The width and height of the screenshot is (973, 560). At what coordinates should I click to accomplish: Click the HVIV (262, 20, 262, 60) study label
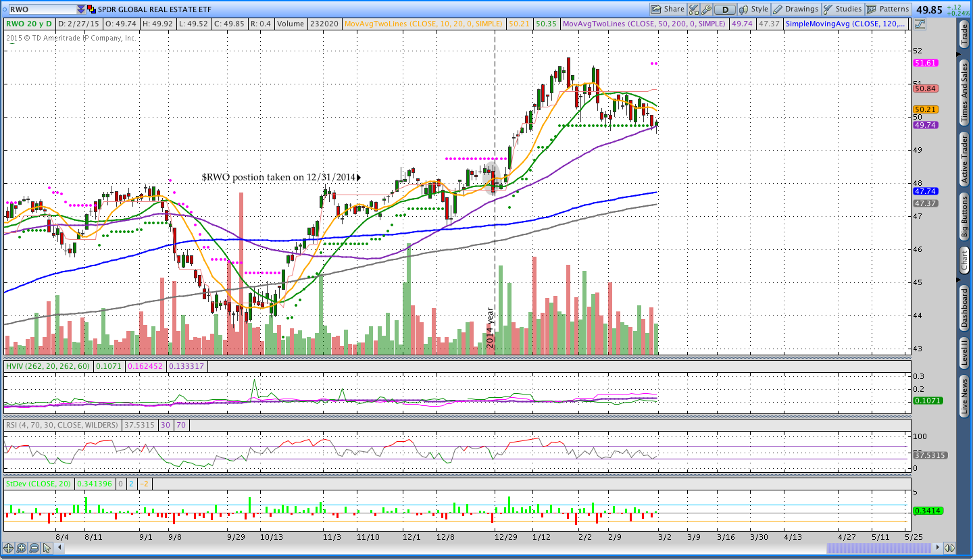click(x=48, y=366)
